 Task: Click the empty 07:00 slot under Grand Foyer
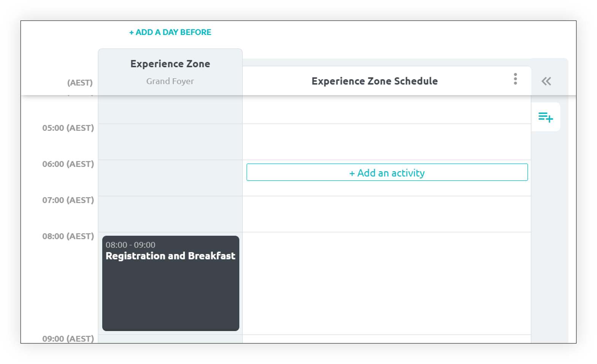[x=170, y=214]
